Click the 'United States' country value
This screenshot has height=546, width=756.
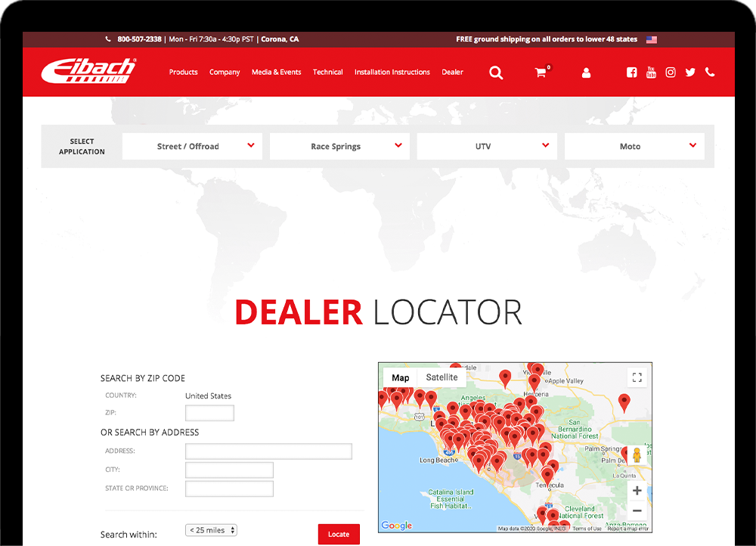click(209, 396)
